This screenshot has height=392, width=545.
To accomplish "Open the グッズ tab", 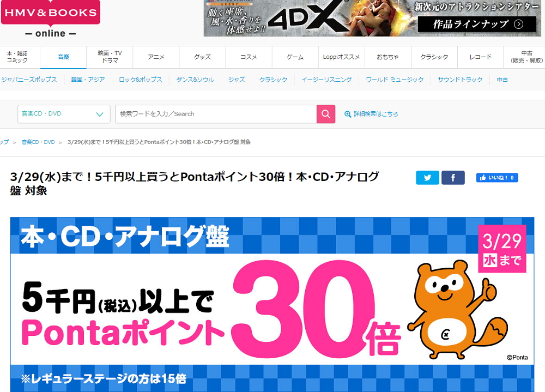I will pyautogui.click(x=203, y=57).
